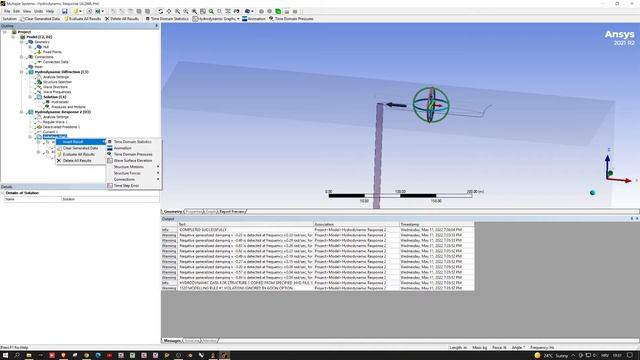
Task: Choose Evaluate All Results in context menu
Action: point(80,154)
